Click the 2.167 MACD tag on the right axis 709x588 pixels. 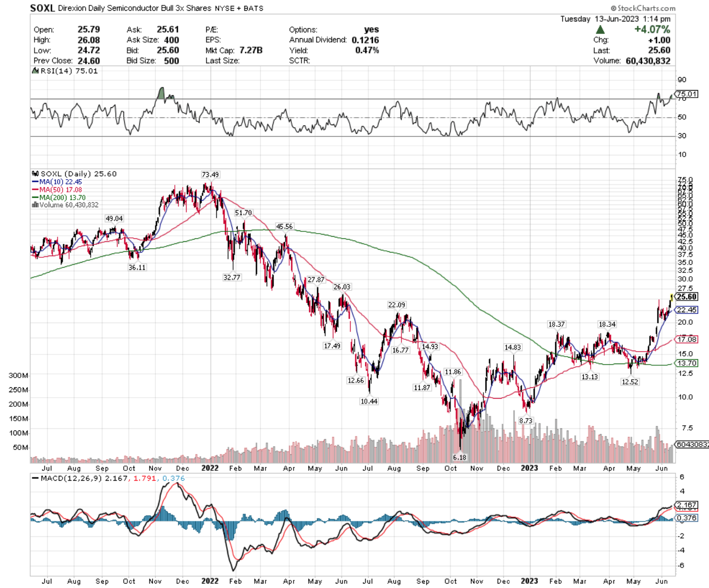tap(686, 505)
